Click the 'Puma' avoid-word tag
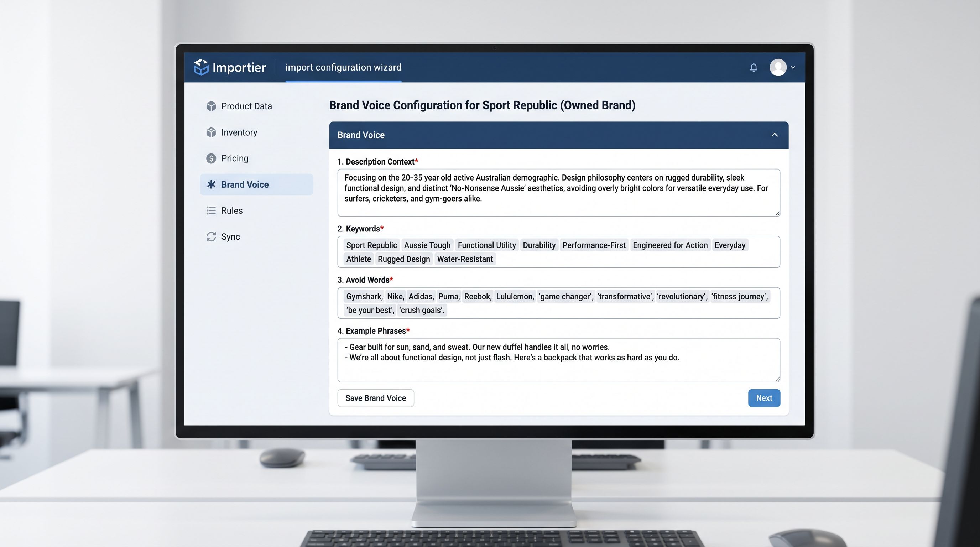 tap(449, 296)
